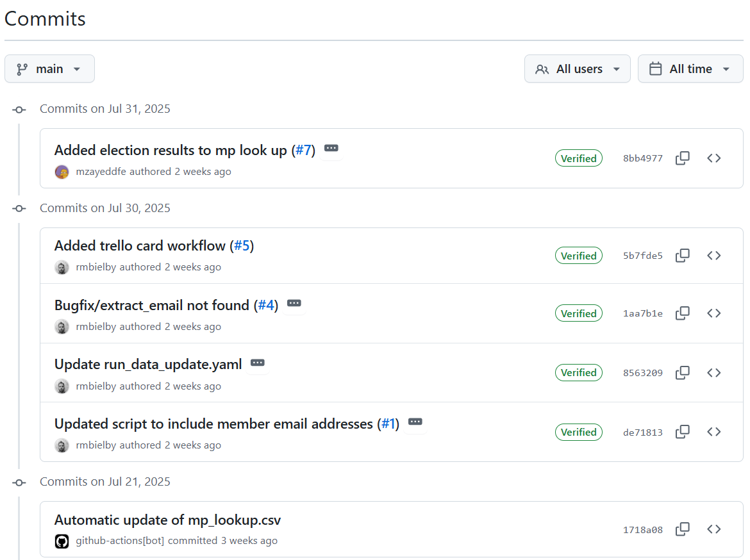Screen dimensions: 750x560
Task: Click mzayeddfe's avatar image
Action: coord(62,172)
